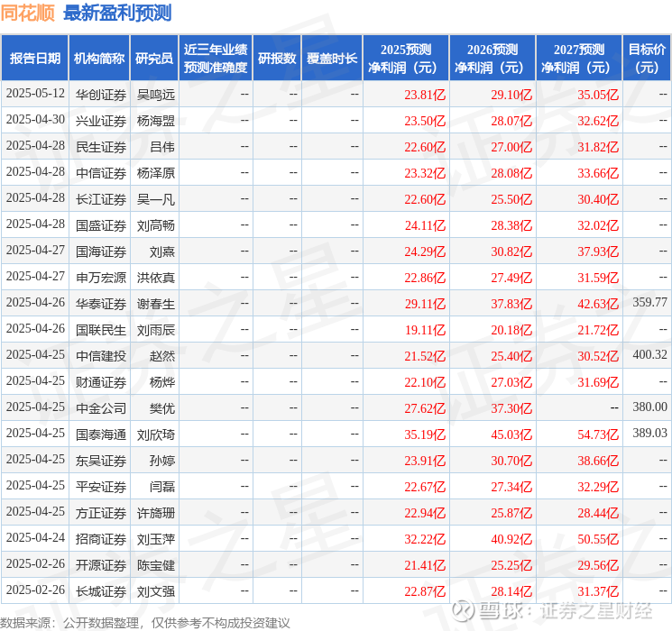Click the 2025-04-24 report date
This screenshot has height=631, width=672.
coord(35,537)
